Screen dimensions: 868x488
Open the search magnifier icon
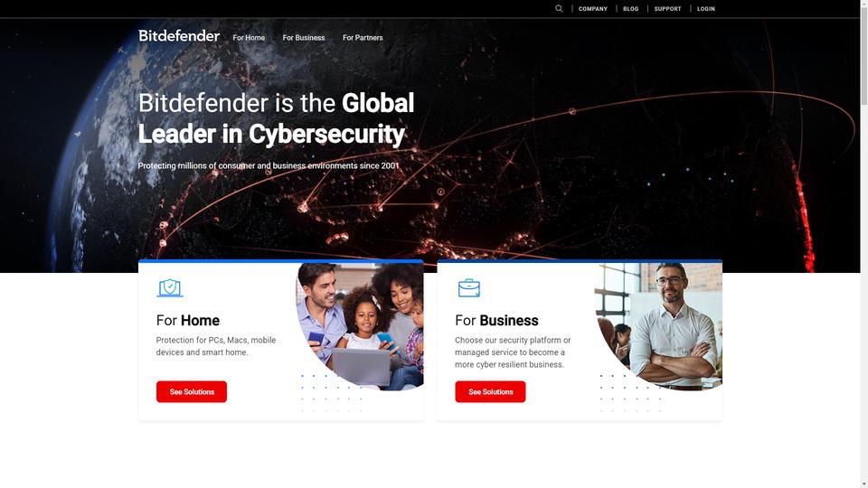tap(559, 8)
